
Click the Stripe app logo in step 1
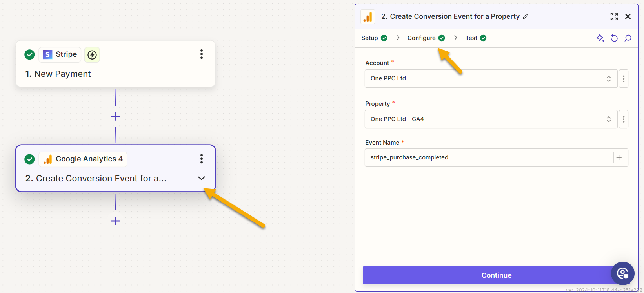click(x=47, y=54)
